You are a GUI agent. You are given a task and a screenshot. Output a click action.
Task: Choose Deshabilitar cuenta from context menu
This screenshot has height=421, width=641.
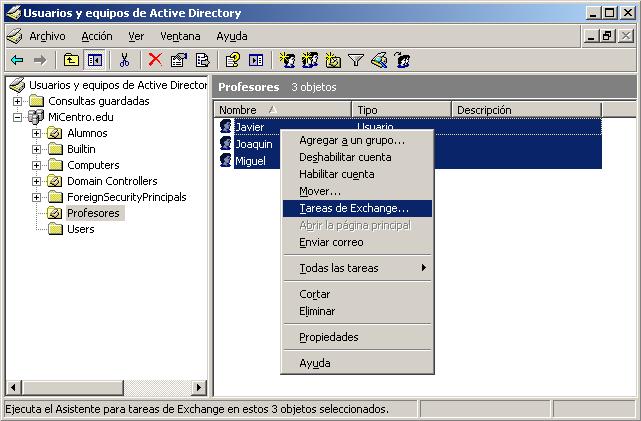point(345,157)
